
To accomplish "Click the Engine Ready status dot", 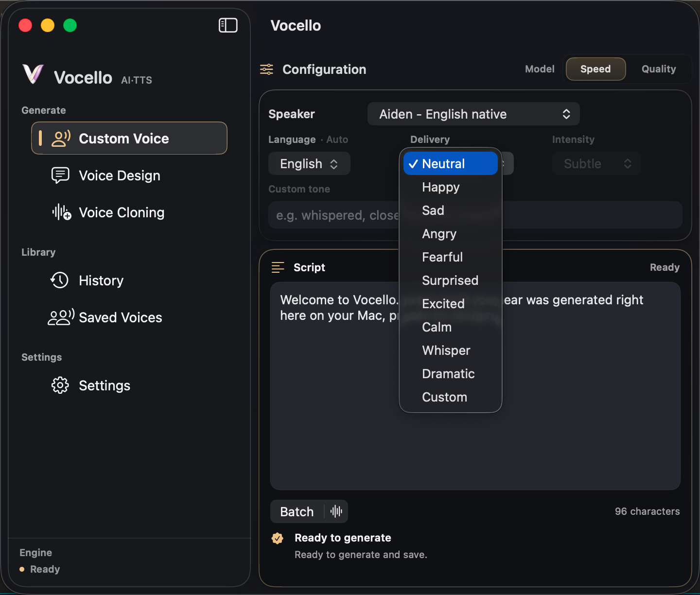I will pos(22,569).
